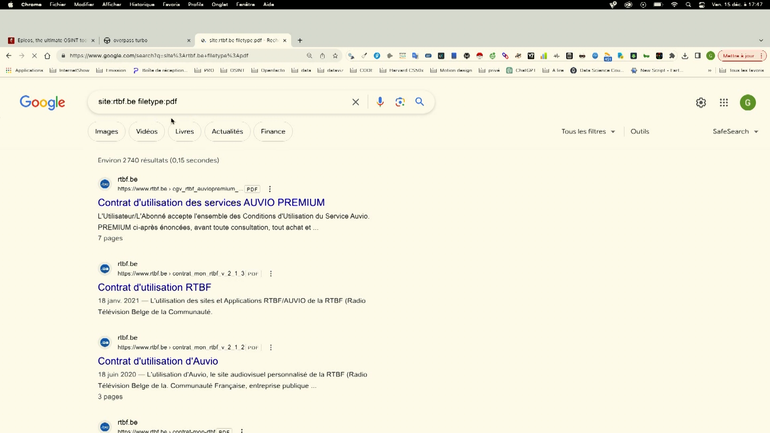
Task: Open the OSINT bookmarks folder
Action: 232,70
